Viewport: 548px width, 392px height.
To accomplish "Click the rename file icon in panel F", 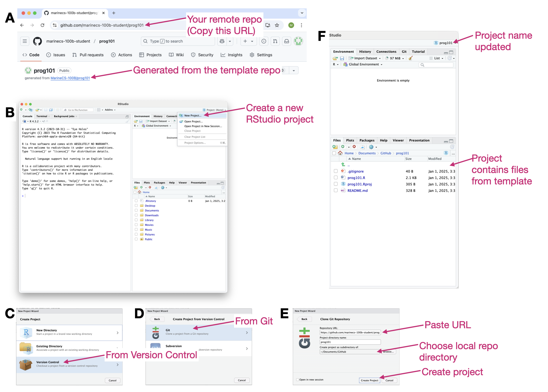I will [x=362, y=147].
